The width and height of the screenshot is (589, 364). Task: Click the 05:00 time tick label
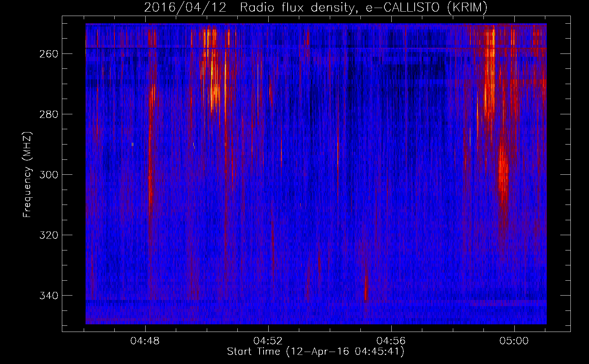pyautogui.click(x=514, y=341)
